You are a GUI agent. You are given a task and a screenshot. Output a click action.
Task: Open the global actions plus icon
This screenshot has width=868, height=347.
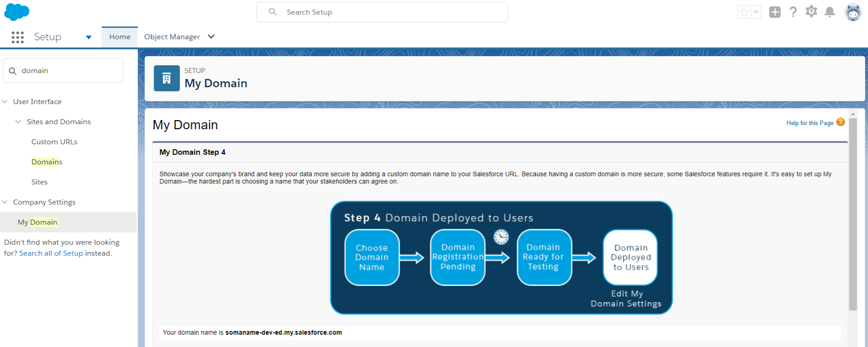[x=775, y=12]
